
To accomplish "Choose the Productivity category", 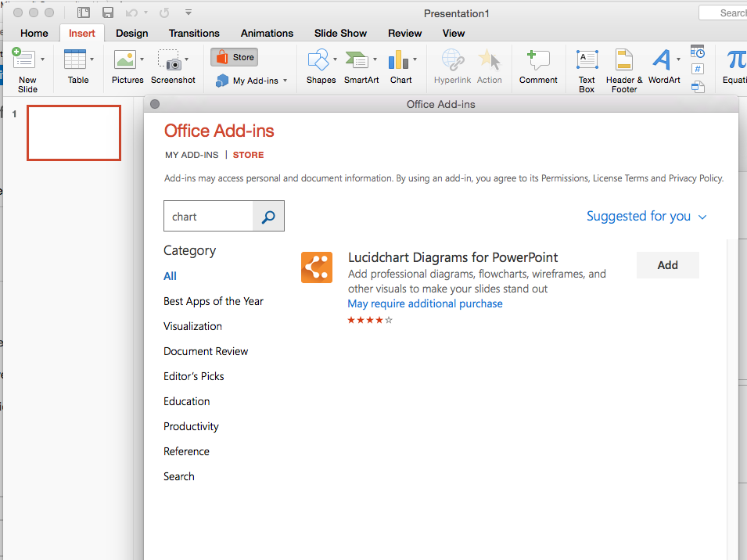I will [x=191, y=427].
